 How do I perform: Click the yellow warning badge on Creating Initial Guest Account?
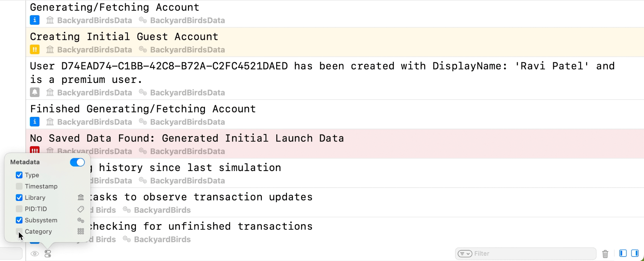pyautogui.click(x=35, y=49)
